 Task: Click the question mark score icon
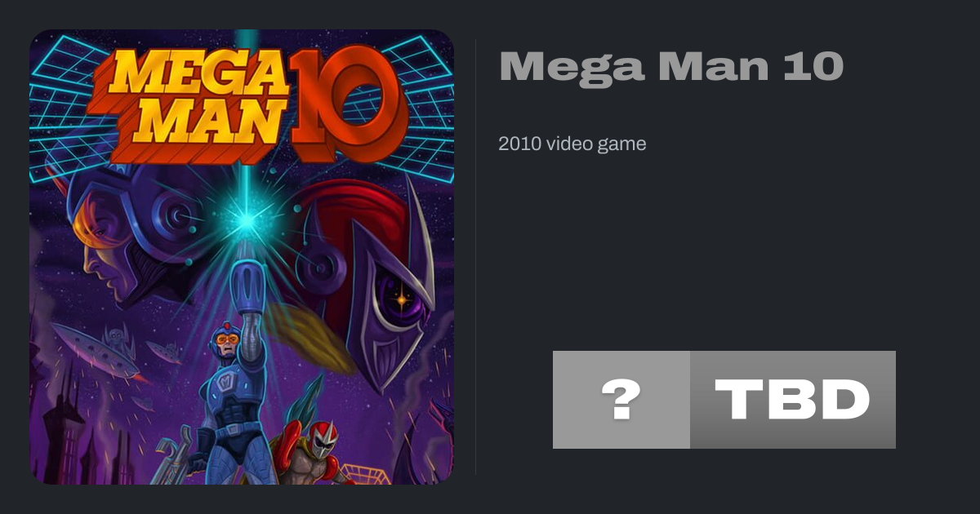tap(621, 400)
